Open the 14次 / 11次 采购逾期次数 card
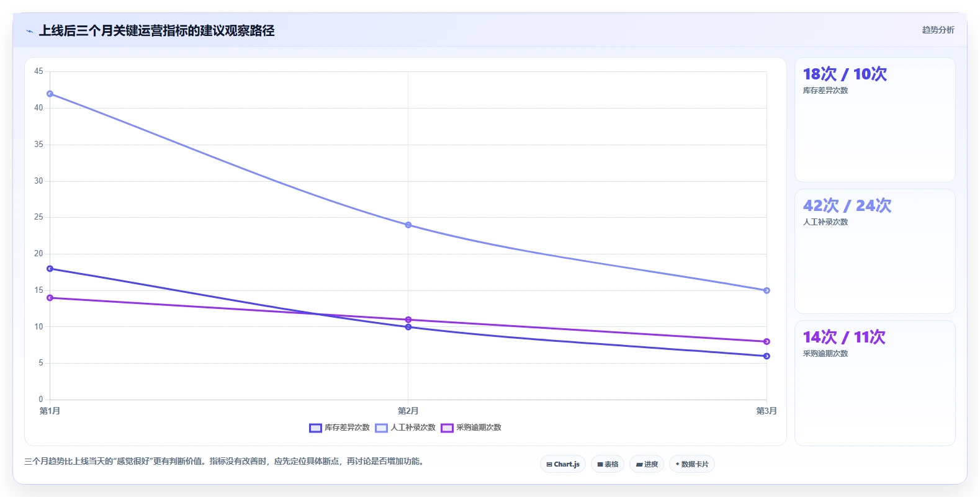This screenshot has height=497, width=980. pyautogui.click(x=875, y=383)
